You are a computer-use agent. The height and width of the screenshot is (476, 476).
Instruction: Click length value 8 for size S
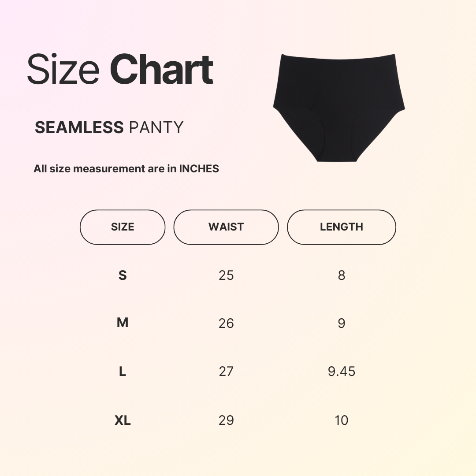pyautogui.click(x=342, y=275)
